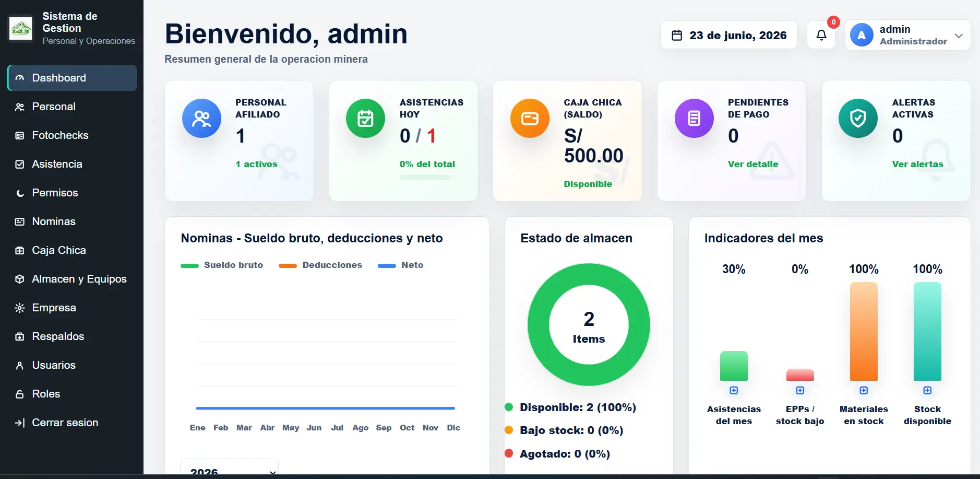Toggle Sueldo bruto legend series
Viewport: 980px width, 479px height.
coord(222,265)
